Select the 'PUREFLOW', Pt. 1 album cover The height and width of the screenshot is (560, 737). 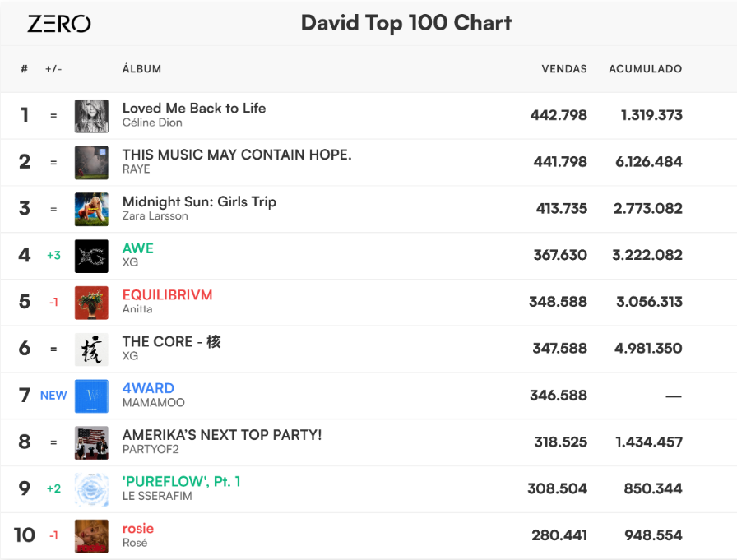tap(91, 489)
